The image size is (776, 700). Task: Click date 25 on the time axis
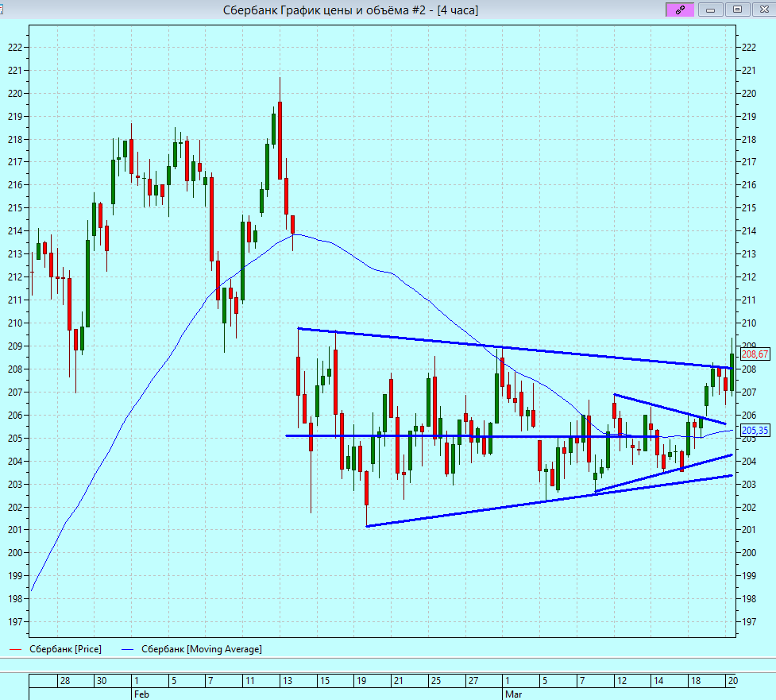pos(435,681)
